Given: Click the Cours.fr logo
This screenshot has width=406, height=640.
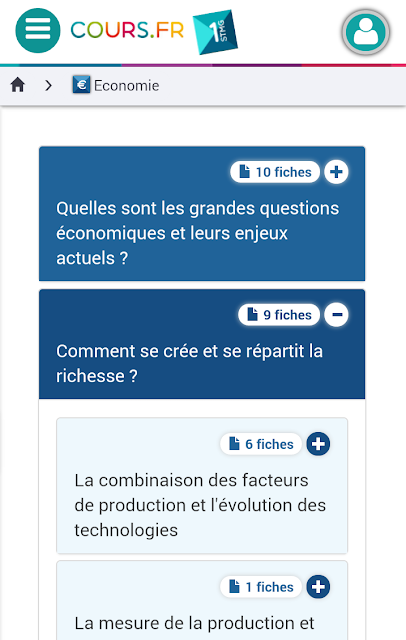Looking at the screenshot, I should [x=127, y=30].
